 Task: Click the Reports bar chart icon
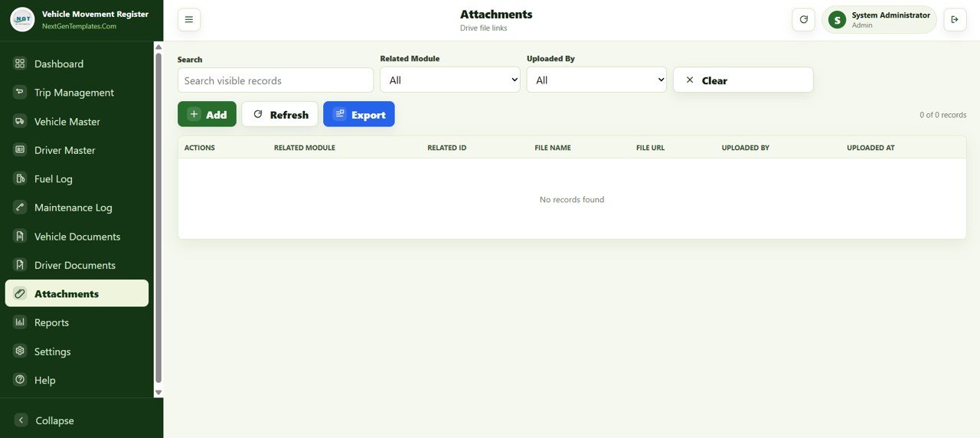20,322
